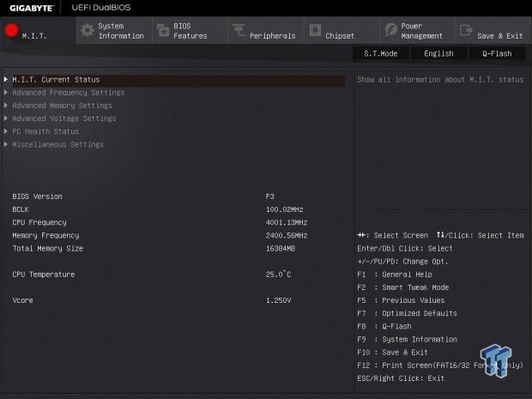
Task: Click the Chipset square icon
Action: (315, 30)
